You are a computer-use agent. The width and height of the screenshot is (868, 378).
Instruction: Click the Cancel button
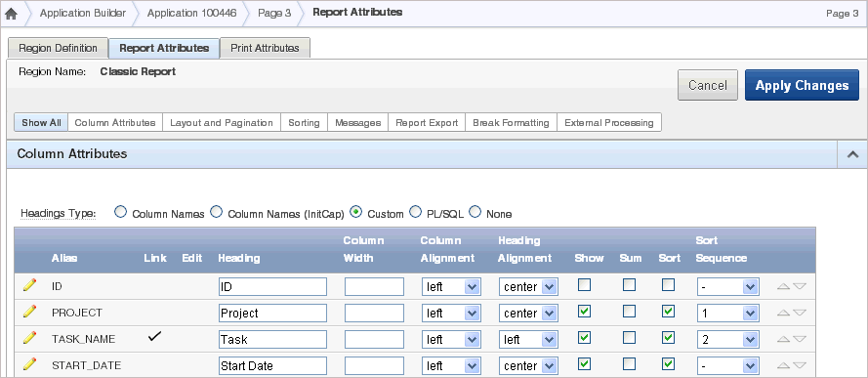(x=708, y=85)
